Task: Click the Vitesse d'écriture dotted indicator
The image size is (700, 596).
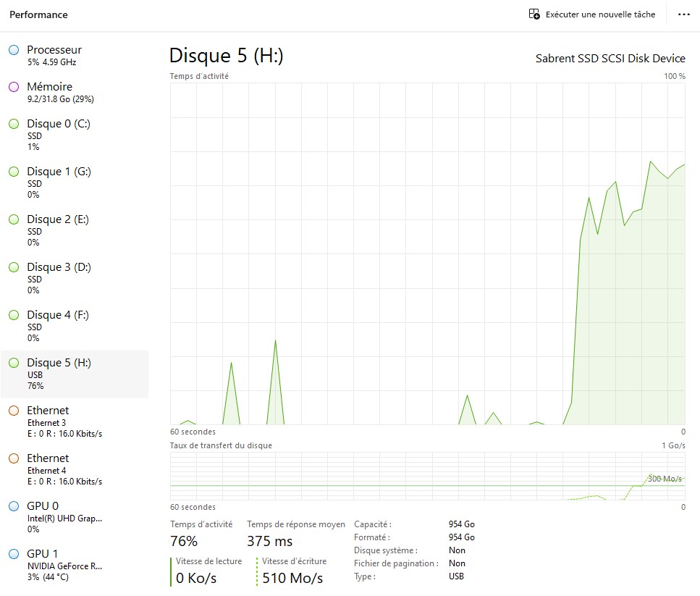Action: [257, 571]
